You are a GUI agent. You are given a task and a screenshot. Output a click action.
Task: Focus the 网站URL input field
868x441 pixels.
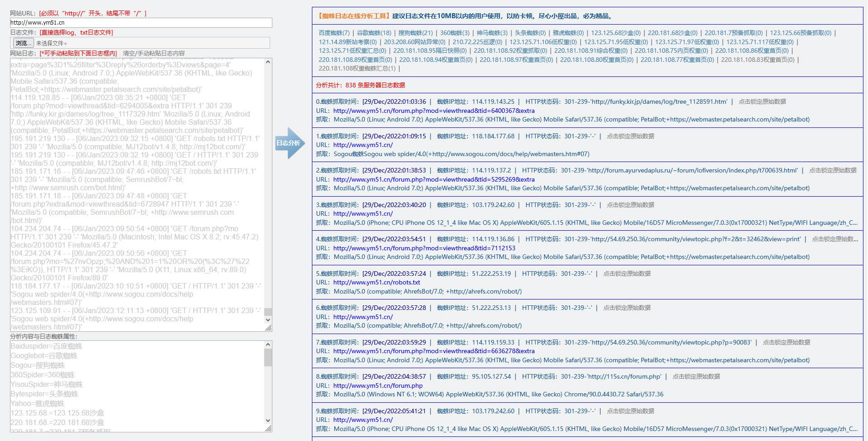point(141,23)
